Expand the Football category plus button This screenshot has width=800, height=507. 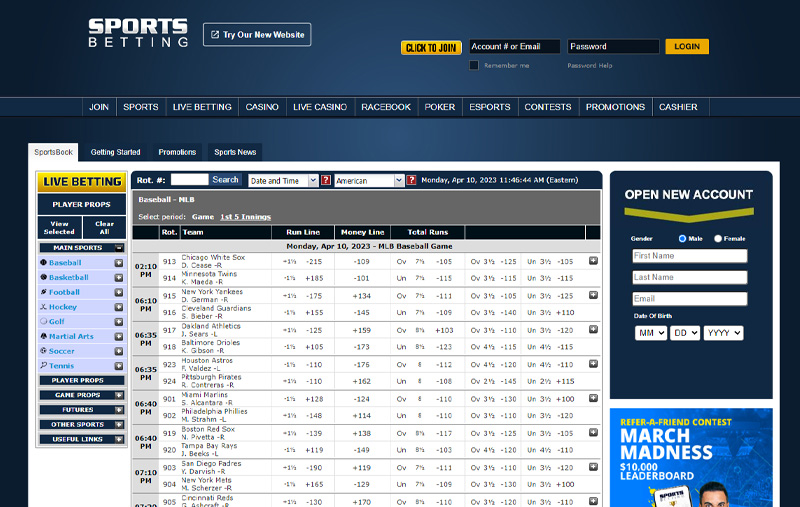118,292
